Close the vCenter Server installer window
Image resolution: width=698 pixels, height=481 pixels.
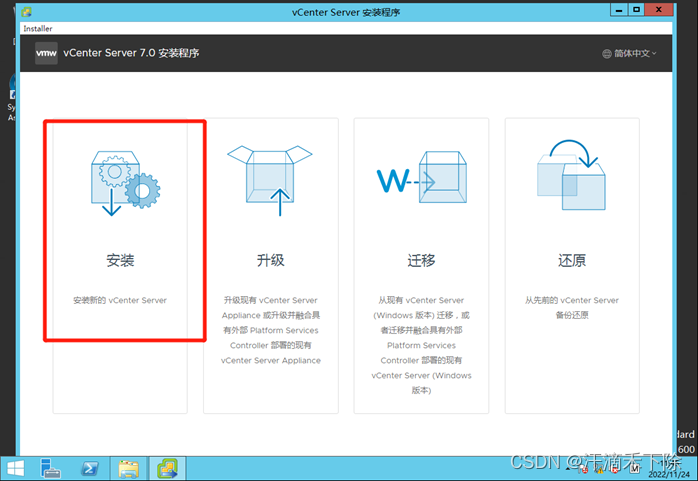[659, 10]
